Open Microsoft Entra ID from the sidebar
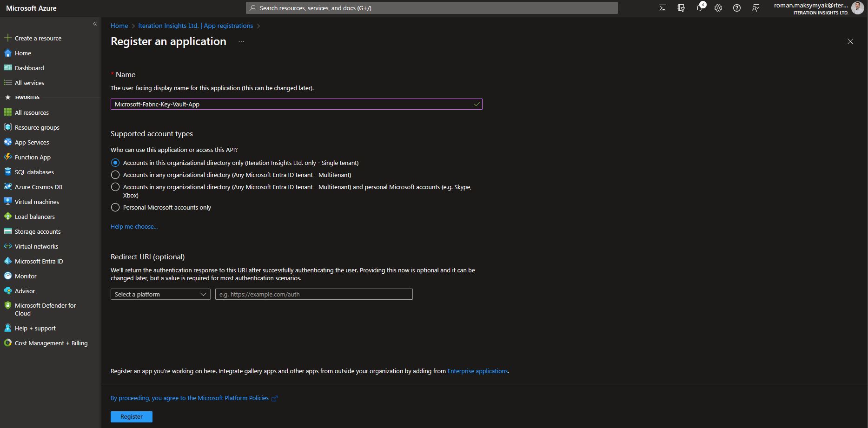 point(39,261)
